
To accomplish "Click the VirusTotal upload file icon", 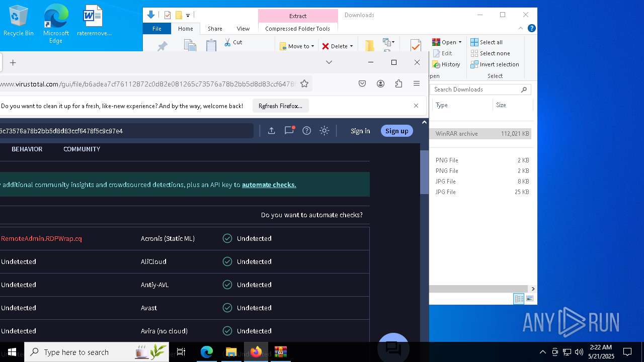I will click(x=271, y=131).
